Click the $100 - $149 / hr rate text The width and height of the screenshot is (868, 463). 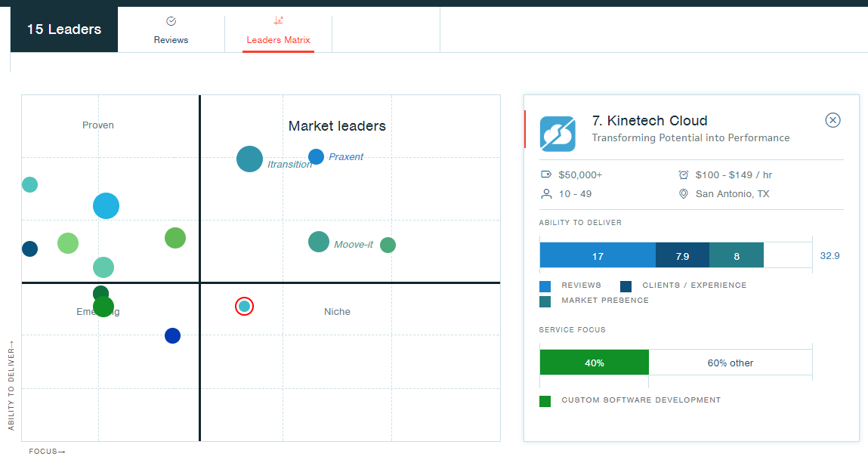coord(734,174)
